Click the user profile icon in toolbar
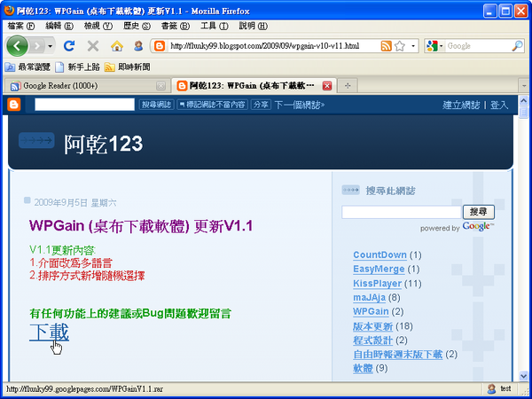 (x=138, y=46)
